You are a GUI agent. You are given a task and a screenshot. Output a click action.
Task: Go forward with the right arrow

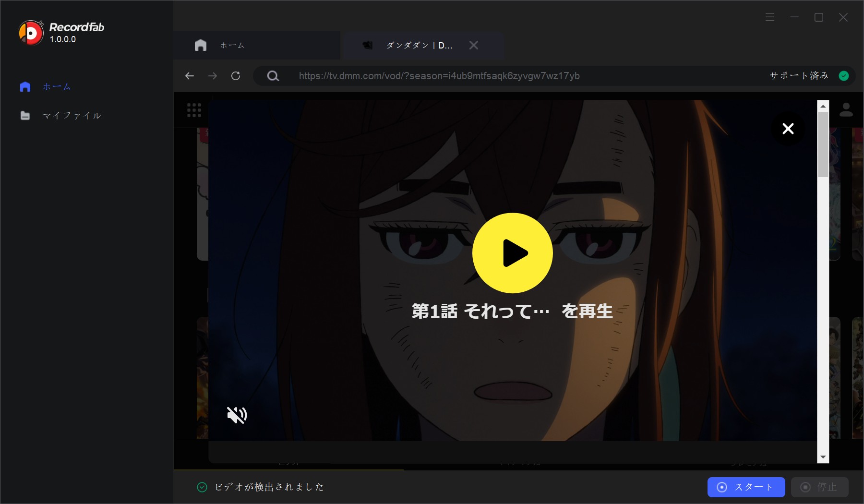pos(213,76)
